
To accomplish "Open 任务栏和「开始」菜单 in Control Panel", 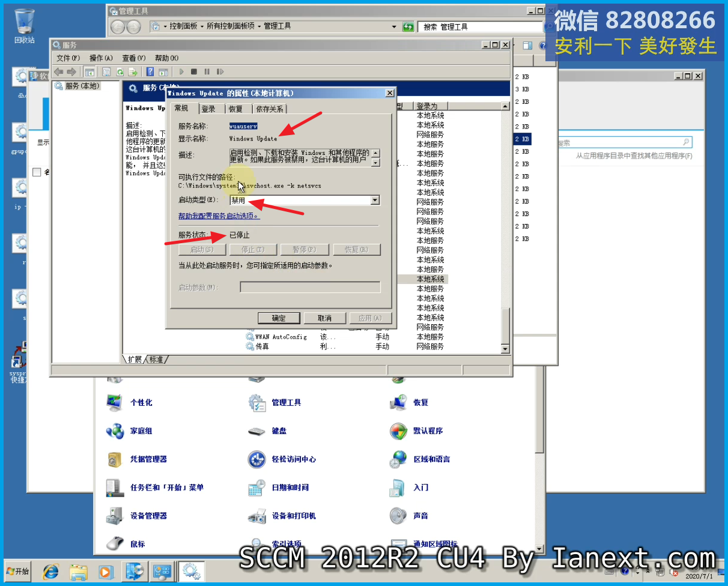I will click(167, 487).
